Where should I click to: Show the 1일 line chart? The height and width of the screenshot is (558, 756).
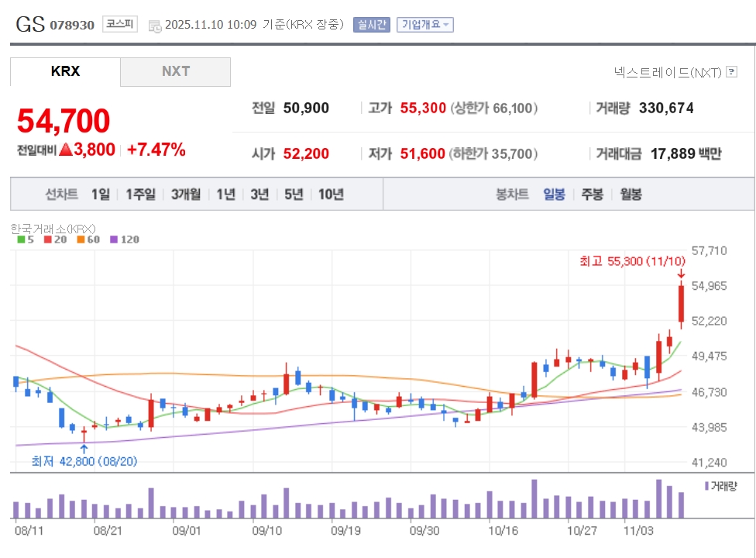pyautogui.click(x=100, y=194)
